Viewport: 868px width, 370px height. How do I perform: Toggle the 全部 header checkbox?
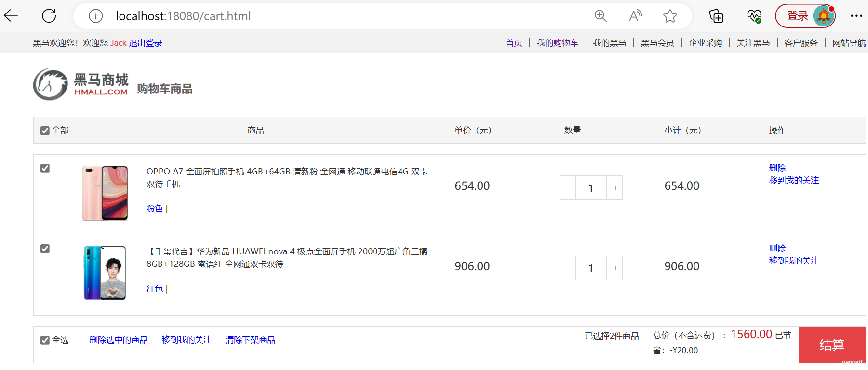point(45,131)
